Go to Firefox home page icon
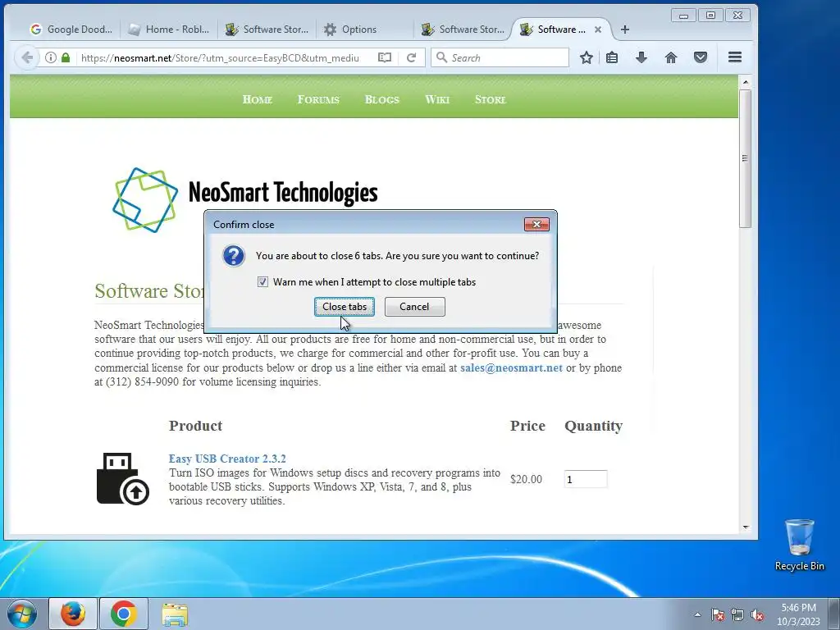Image resolution: width=840 pixels, height=630 pixels. (671, 57)
